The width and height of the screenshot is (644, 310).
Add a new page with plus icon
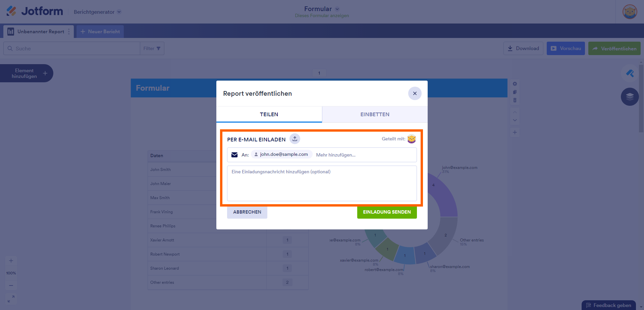pyautogui.click(x=515, y=132)
